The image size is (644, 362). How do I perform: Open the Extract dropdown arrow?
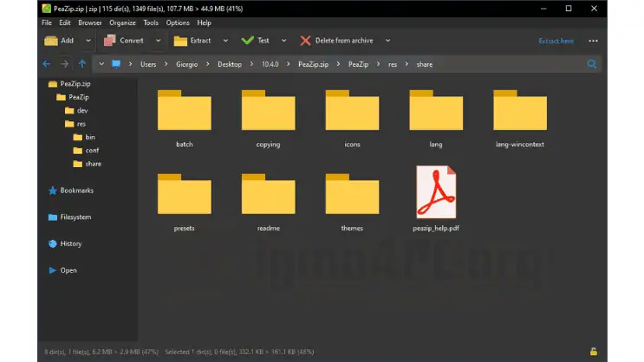pos(225,41)
